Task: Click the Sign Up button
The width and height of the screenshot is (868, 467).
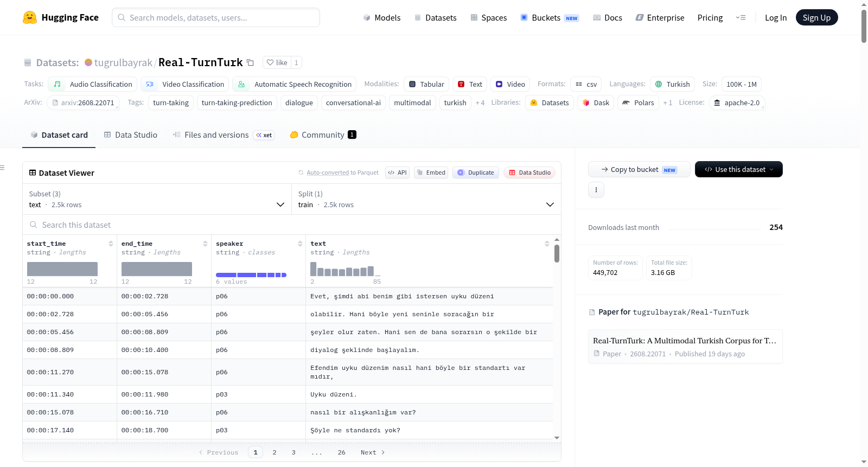Action: coord(816,17)
